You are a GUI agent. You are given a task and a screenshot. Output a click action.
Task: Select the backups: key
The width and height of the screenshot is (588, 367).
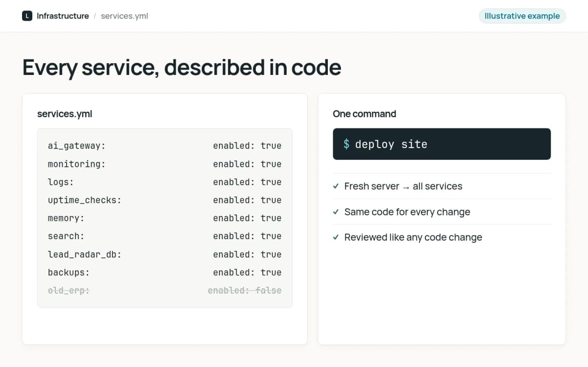click(69, 272)
